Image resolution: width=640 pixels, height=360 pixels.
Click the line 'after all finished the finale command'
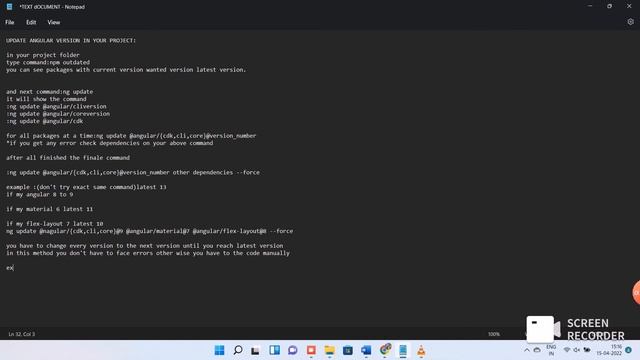point(68,158)
